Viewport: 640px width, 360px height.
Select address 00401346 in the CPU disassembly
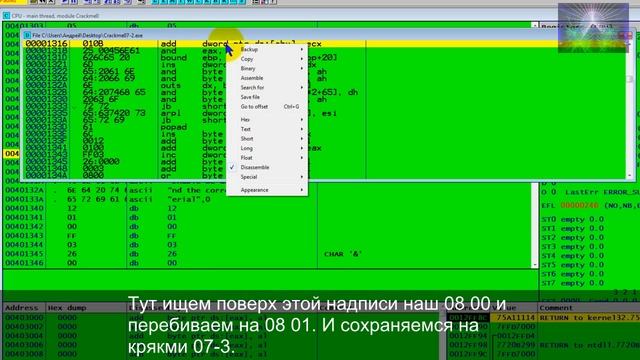[x=24, y=263]
